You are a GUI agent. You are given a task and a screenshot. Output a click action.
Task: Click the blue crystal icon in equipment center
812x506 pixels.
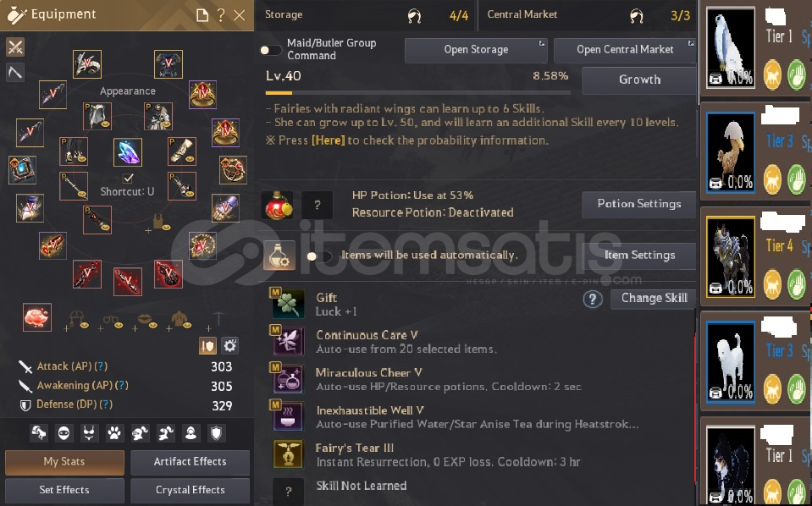128,152
